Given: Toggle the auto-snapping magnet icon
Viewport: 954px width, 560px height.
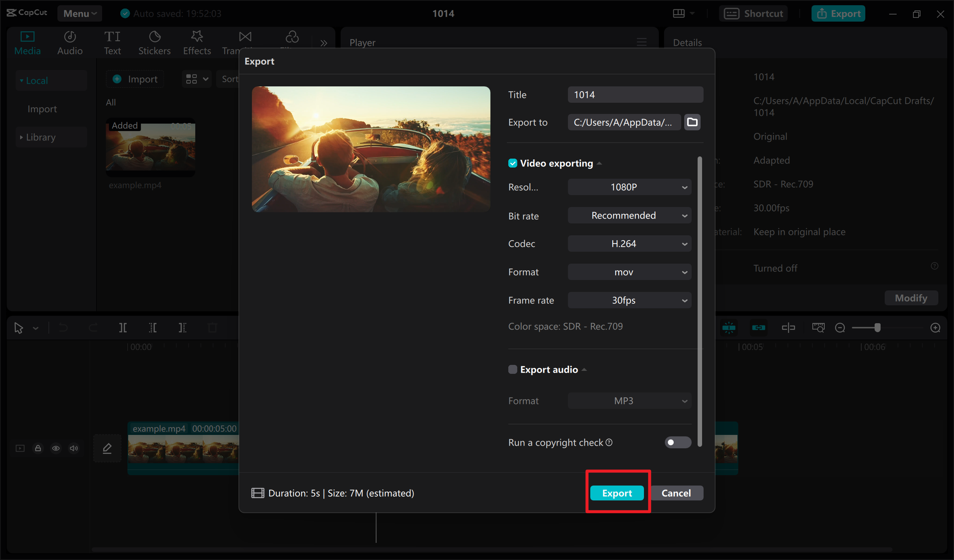Looking at the screenshot, I should click(x=729, y=328).
